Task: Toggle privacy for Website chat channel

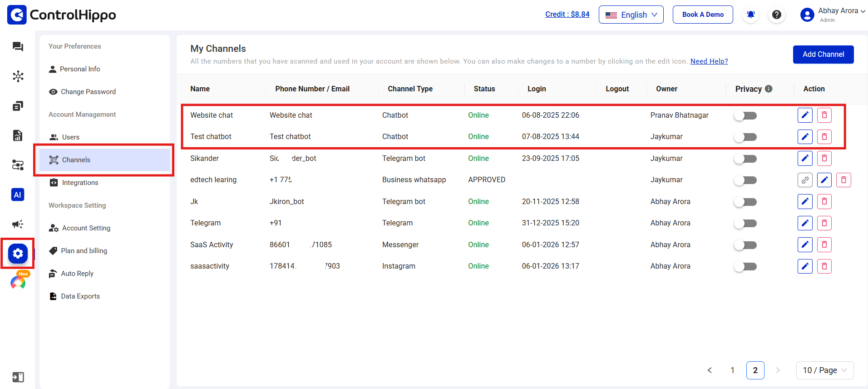Action: tap(745, 115)
